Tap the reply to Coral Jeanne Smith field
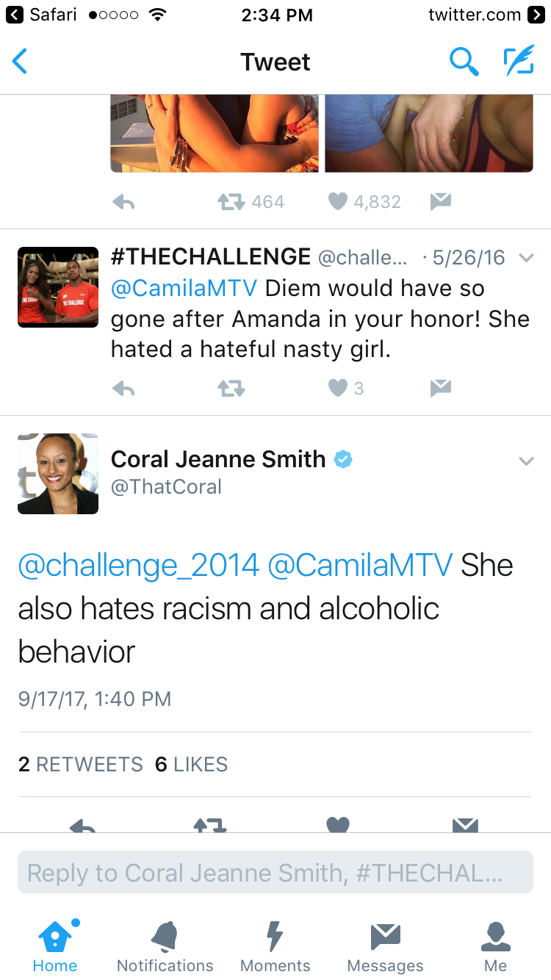The image size is (551, 980). (x=275, y=872)
